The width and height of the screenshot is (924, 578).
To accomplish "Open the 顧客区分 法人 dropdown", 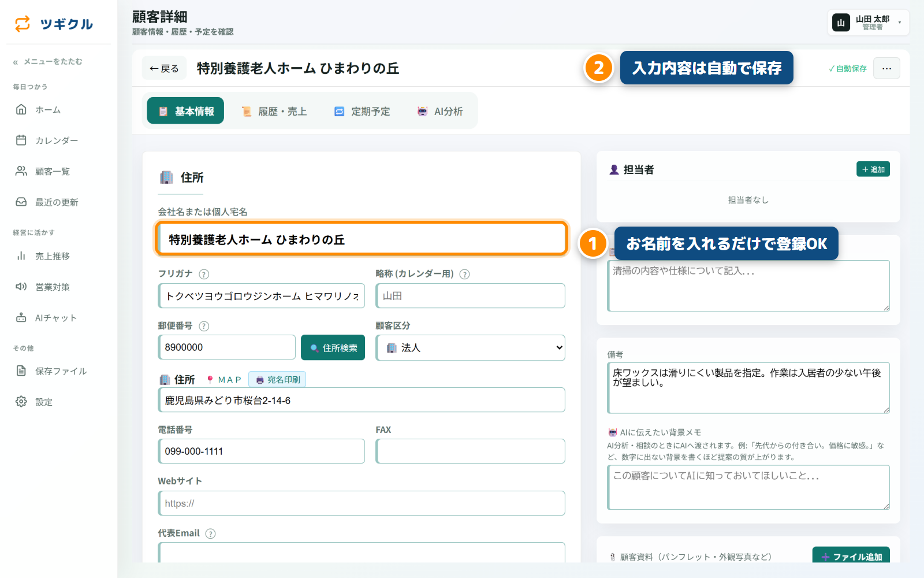I will pos(470,347).
